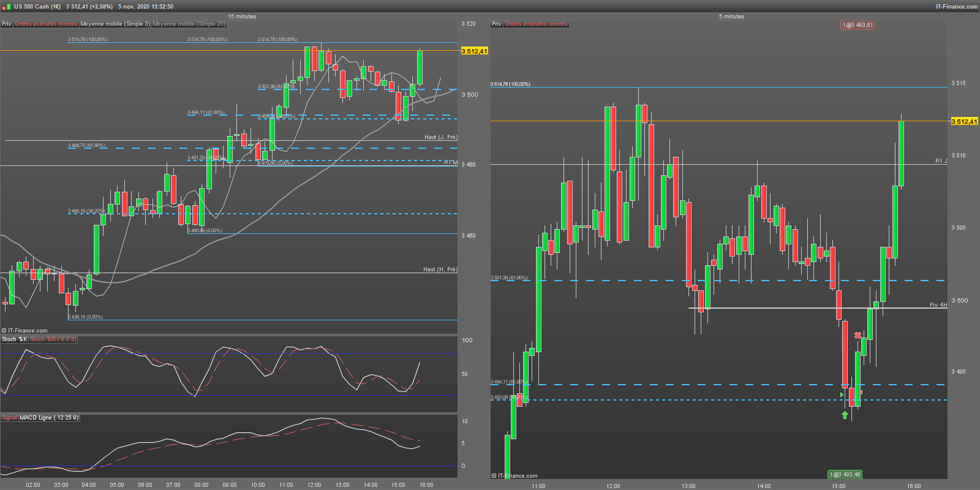980x490 pixels.
Task: Click the small green entry triangle marker
Action: coord(842,395)
